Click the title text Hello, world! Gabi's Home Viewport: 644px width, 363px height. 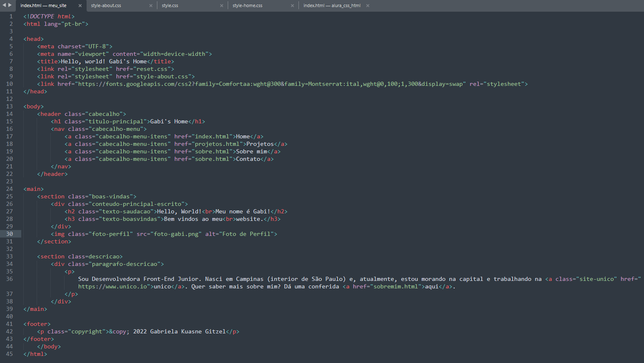(x=104, y=61)
